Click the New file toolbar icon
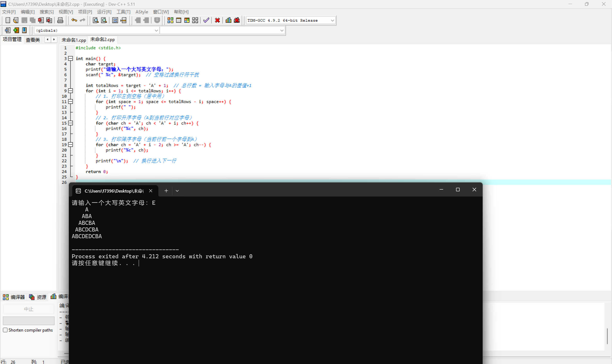The image size is (612, 364). 8,20
